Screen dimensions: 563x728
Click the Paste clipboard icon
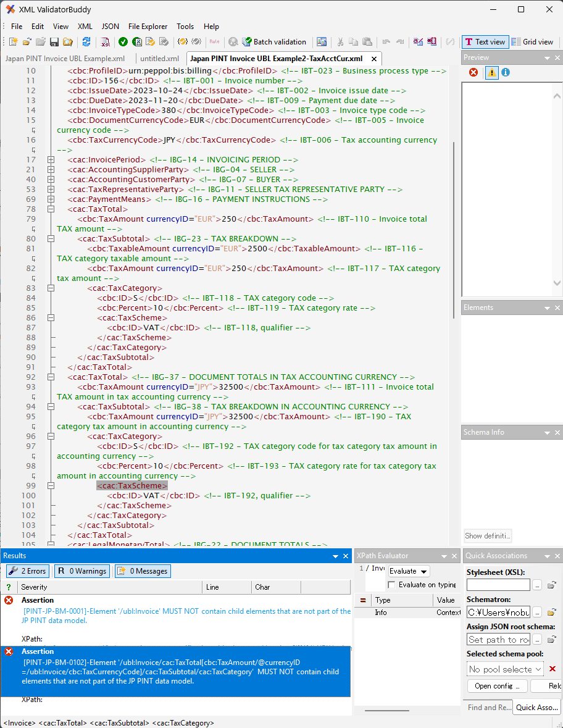(x=367, y=42)
